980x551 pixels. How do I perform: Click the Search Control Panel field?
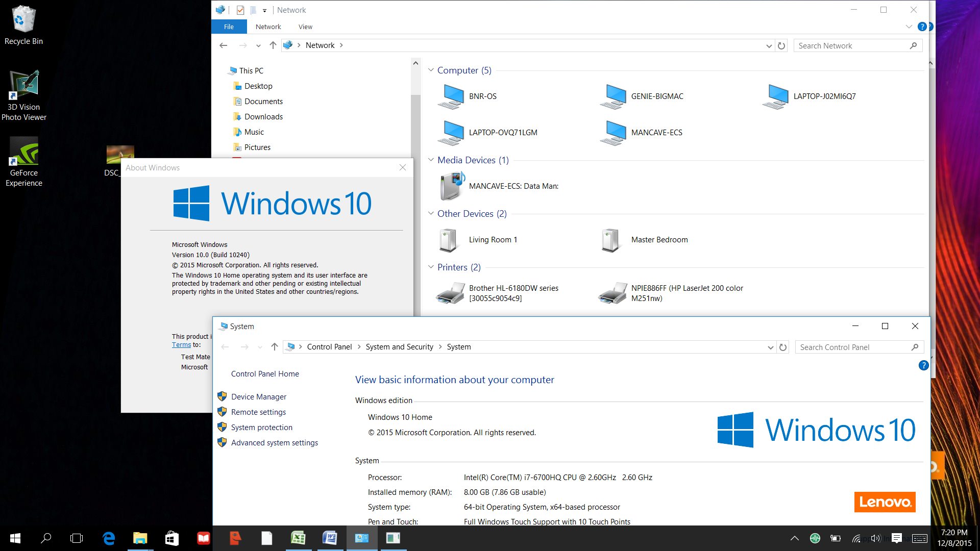coord(859,347)
